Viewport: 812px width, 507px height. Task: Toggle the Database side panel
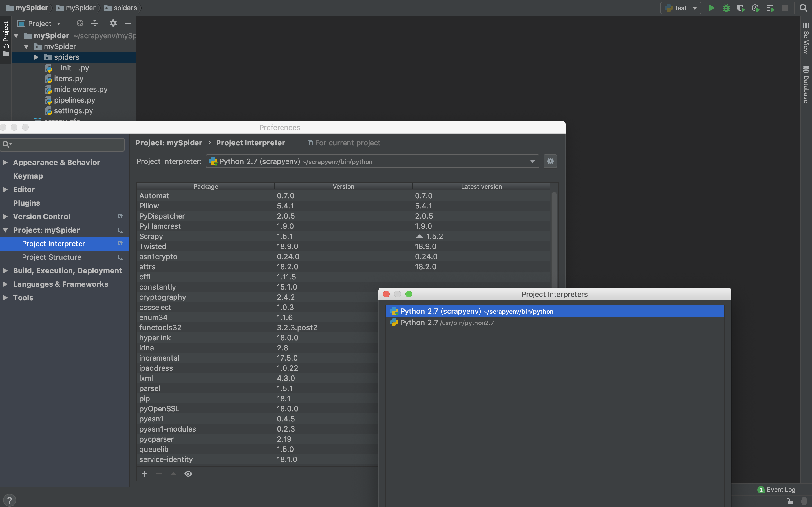806,84
